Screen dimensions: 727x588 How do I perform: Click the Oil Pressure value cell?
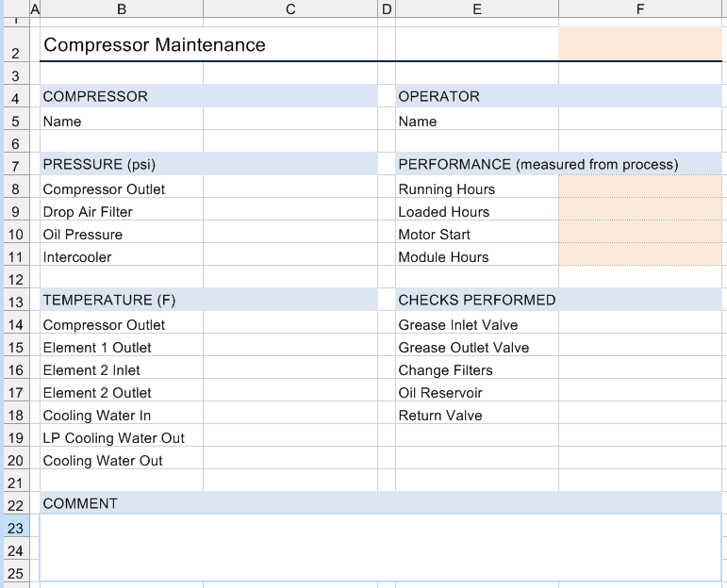[290, 232]
